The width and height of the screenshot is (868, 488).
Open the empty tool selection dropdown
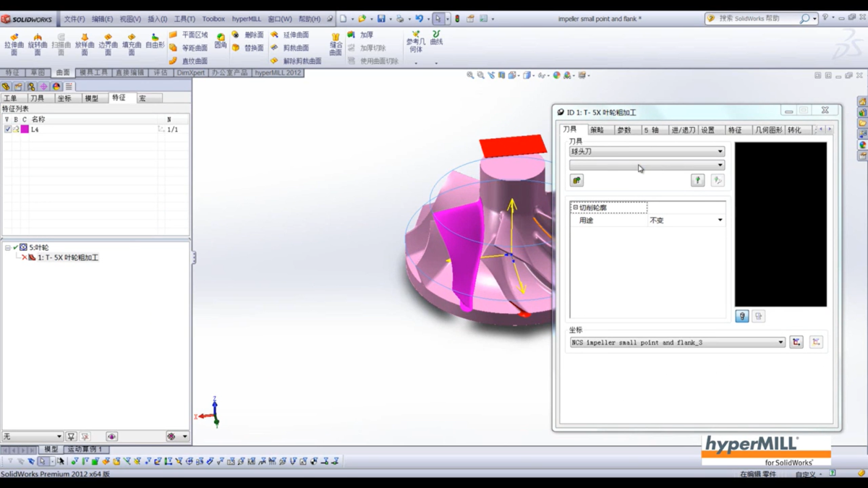647,165
